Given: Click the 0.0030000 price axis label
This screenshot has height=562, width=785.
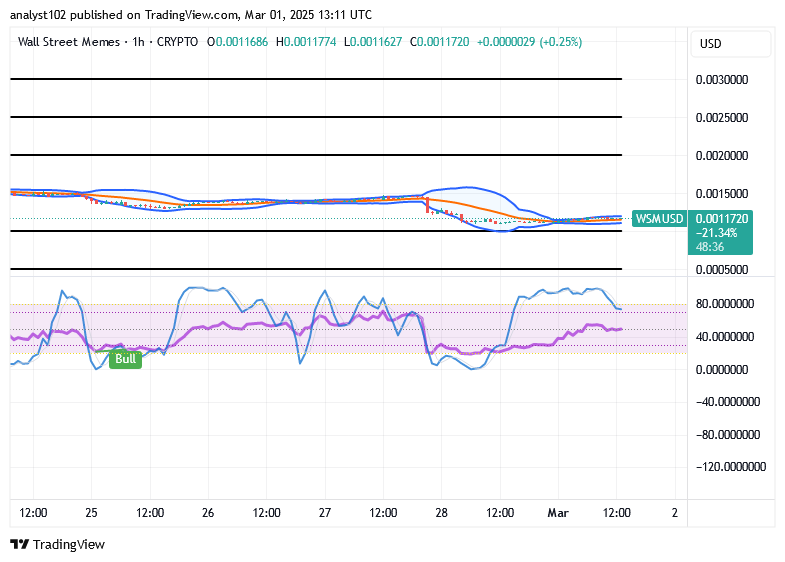Looking at the screenshot, I should 722,80.
